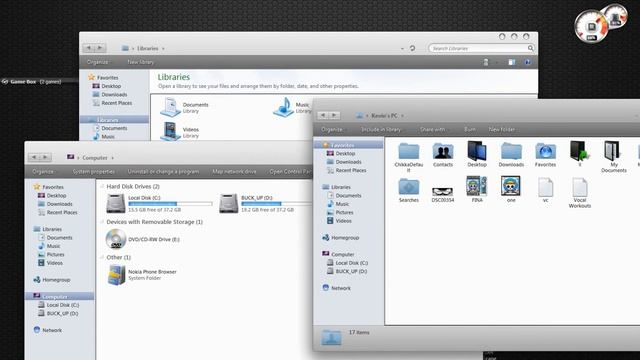Select the Nokia Phone Browser icon
The image size is (640, 360).
[117, 275]
